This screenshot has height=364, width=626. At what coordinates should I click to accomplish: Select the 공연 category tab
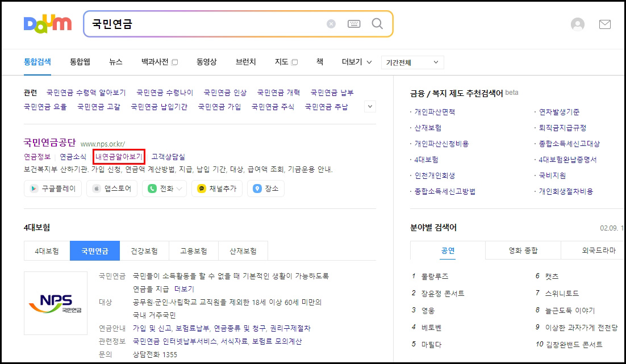click(448, 250)
